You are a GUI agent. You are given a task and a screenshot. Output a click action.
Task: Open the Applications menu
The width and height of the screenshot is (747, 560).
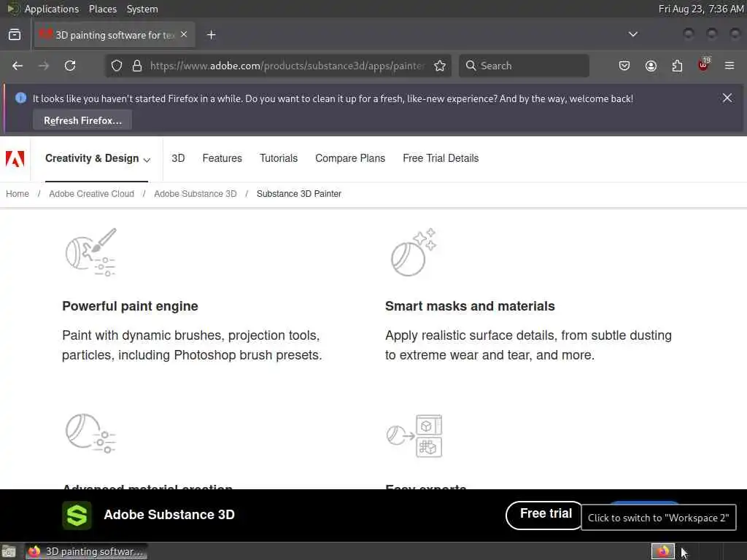coord(52,9)
